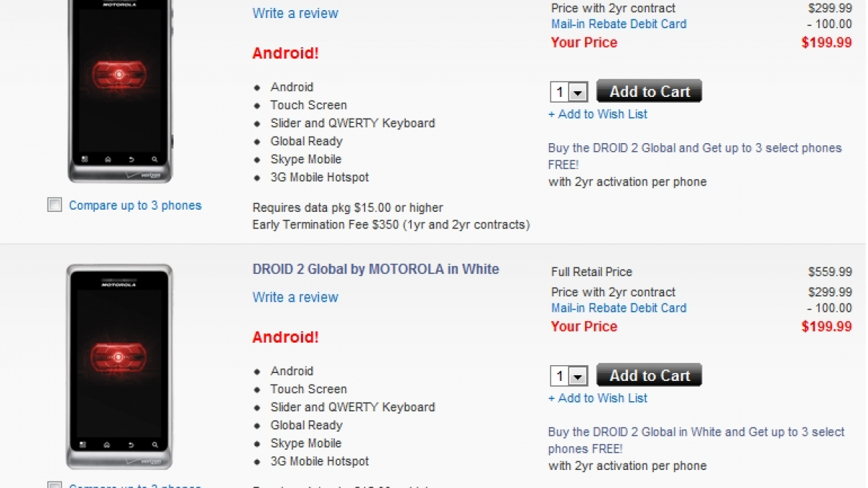868x488 pixels.
Task: Open Mail-in Rebate Debit Card link in first listing
Action: point(618,24)
